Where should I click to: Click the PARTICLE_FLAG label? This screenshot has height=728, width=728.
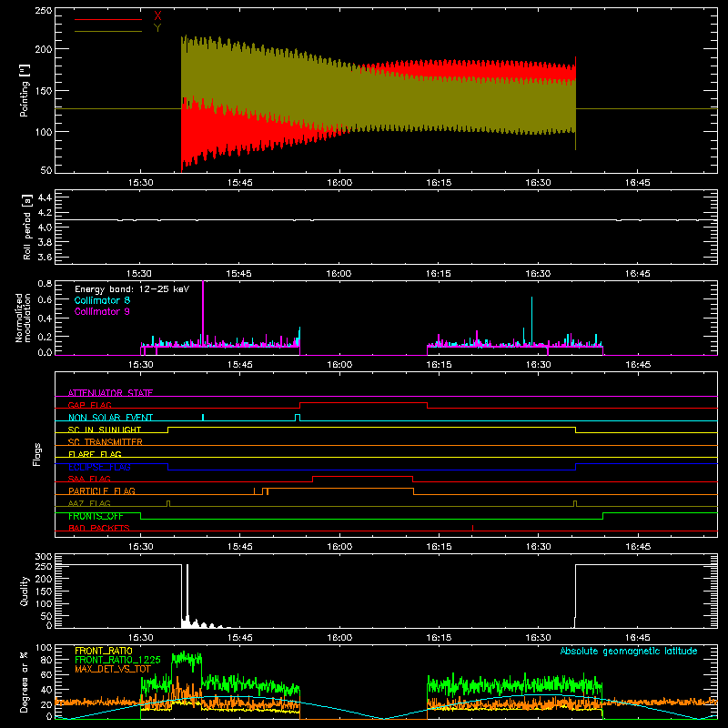(x=102, y=490)
